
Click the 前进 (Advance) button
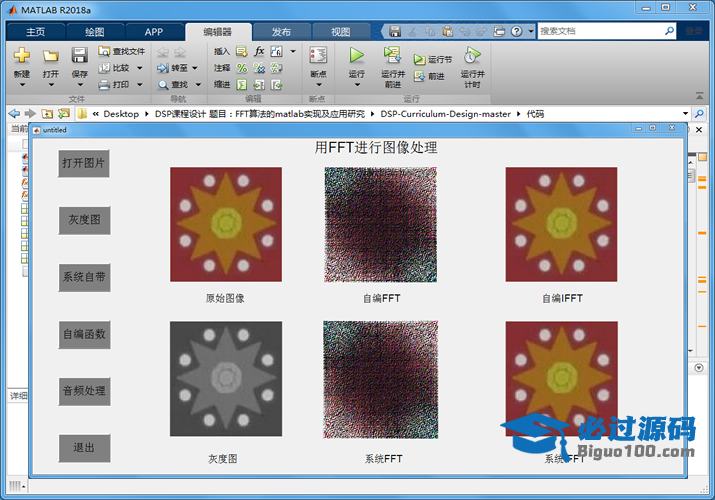point(429,77)
